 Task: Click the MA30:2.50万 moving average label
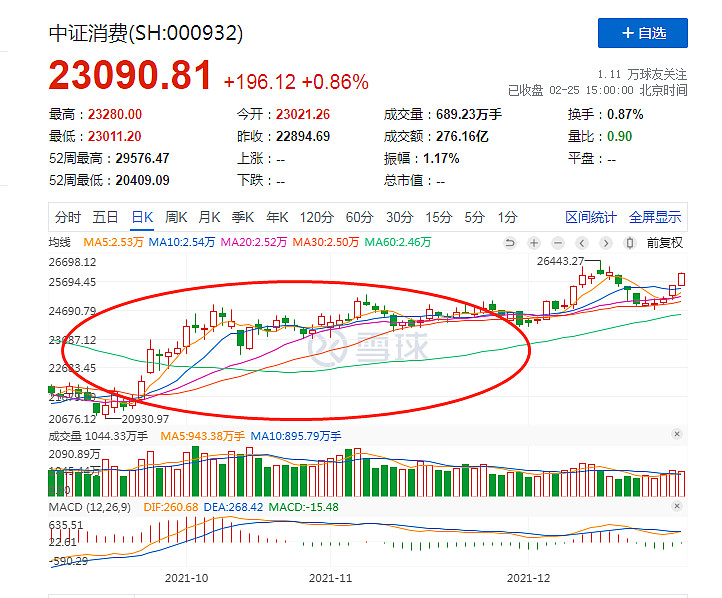pos(326,242)
